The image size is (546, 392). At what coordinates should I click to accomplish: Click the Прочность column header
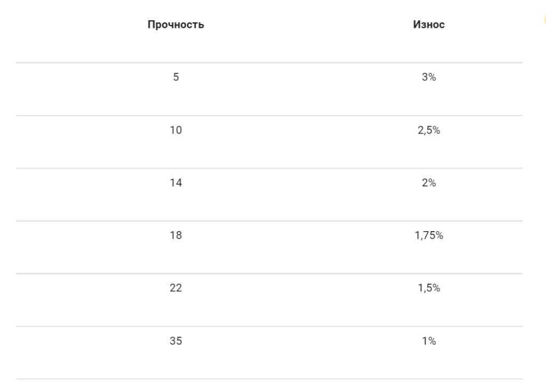(175, 24)
